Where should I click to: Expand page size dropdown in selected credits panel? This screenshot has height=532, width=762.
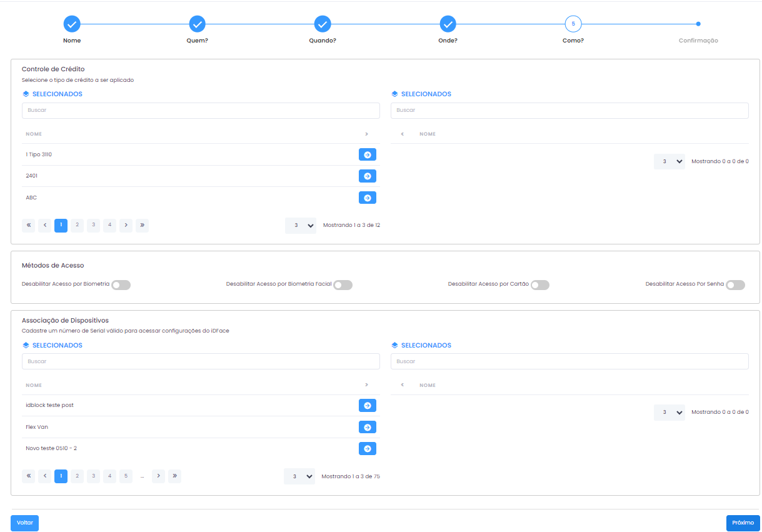click(x=669, y=161)
